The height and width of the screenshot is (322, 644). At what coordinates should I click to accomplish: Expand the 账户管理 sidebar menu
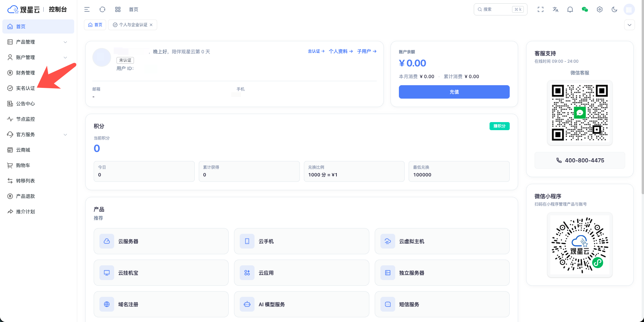click(38, 57)
